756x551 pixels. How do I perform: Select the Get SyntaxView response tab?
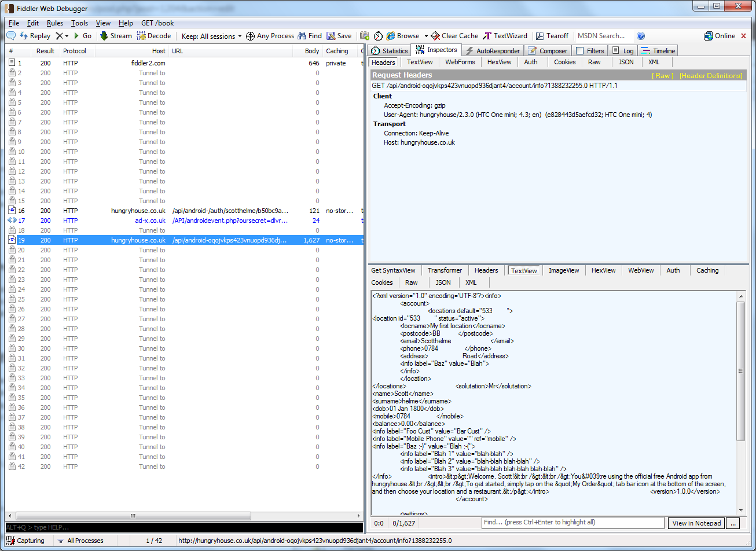coord(393,270)
